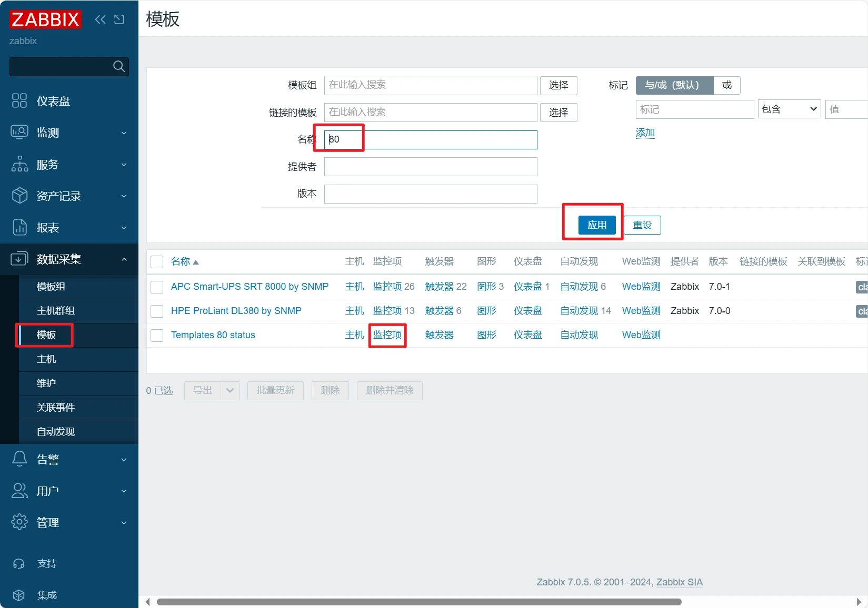Click the 告警 bell icon
Image resolution: width=868 pixels, height=608 pixels.
(x=19, y=459)
